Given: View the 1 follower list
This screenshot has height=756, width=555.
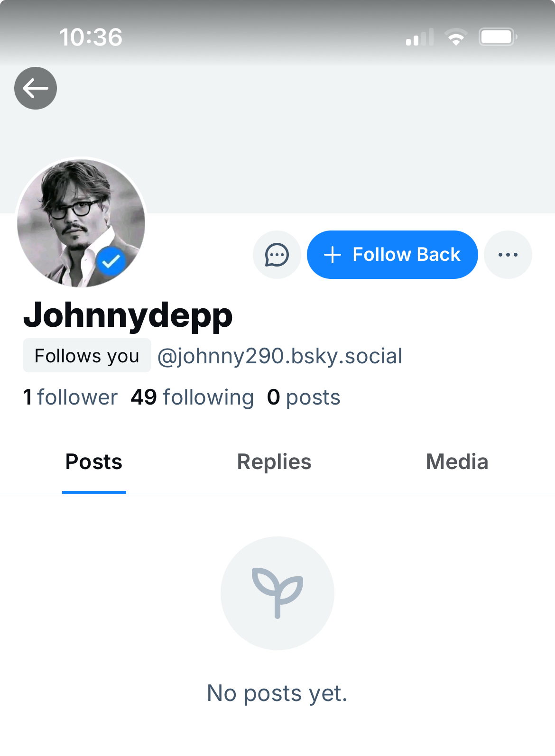Looking at the screenshot, I should (70, 397).
